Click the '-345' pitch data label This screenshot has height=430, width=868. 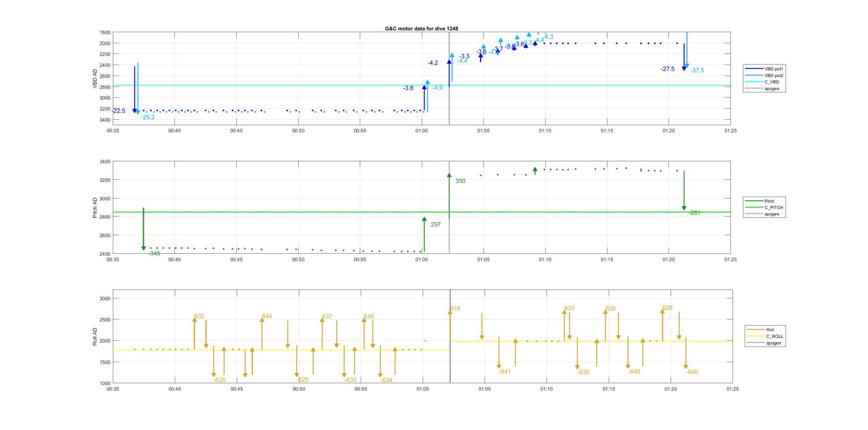click(x=154, y=253)
